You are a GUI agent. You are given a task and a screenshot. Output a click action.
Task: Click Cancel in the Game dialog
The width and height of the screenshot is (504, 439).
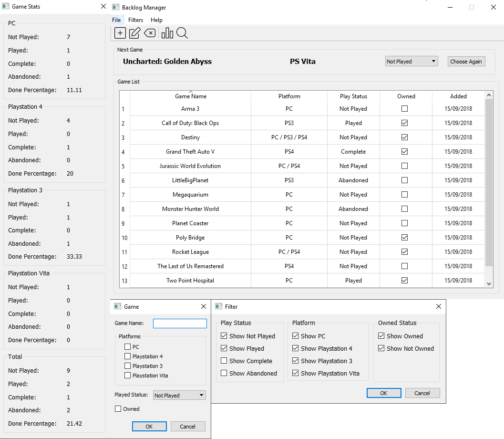(x=188, y=427)
